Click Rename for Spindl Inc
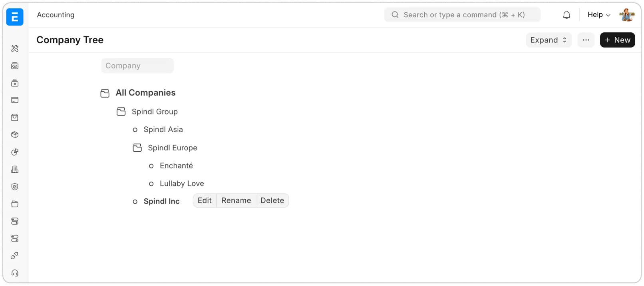Image resolution: width=644 pixels, height=286 pixels. click(x=236, y=201)
